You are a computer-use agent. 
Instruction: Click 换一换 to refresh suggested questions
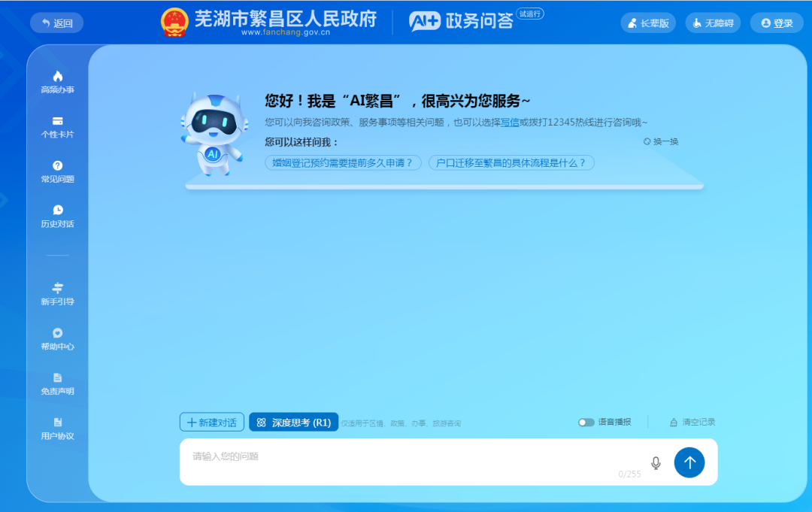[660, 141]
